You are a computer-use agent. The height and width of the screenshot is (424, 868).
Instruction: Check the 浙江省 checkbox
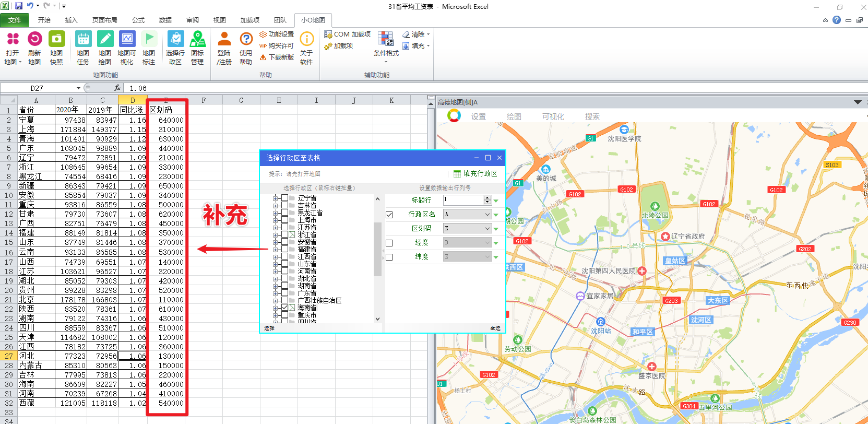pos(284,234)
